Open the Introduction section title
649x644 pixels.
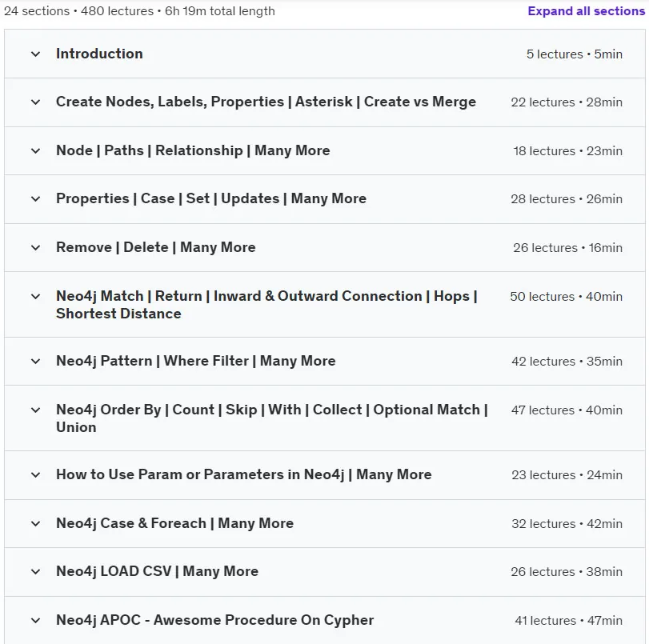(x=99, y=54)
